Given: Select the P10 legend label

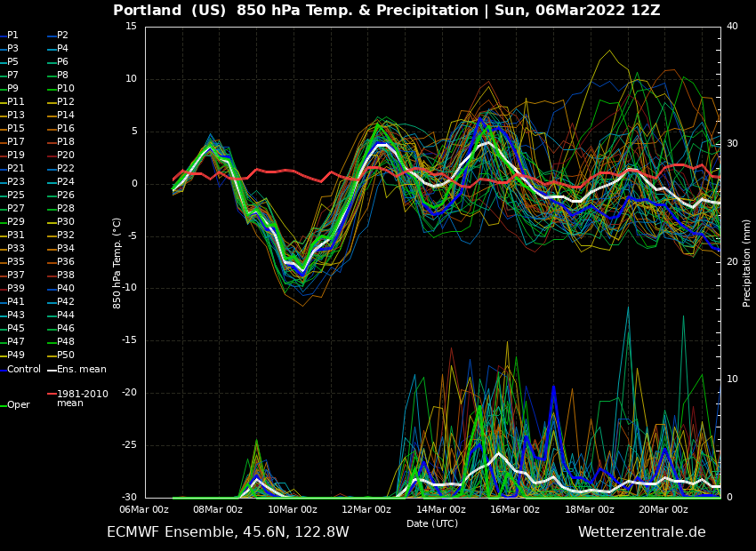Looking at the screenshot, I should [66, 89].
